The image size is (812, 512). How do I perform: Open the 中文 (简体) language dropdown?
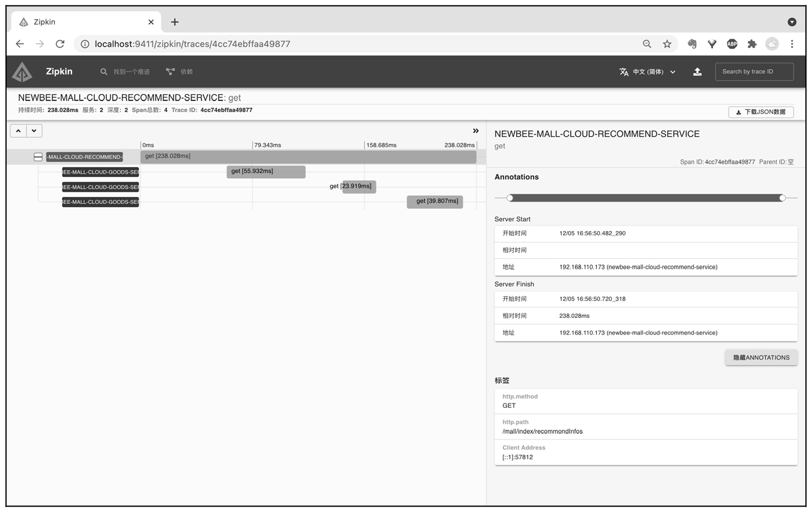648,72
